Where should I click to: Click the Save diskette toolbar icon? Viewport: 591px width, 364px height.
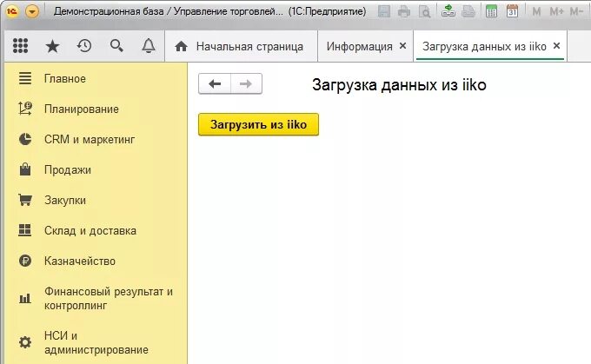[383, 11]
